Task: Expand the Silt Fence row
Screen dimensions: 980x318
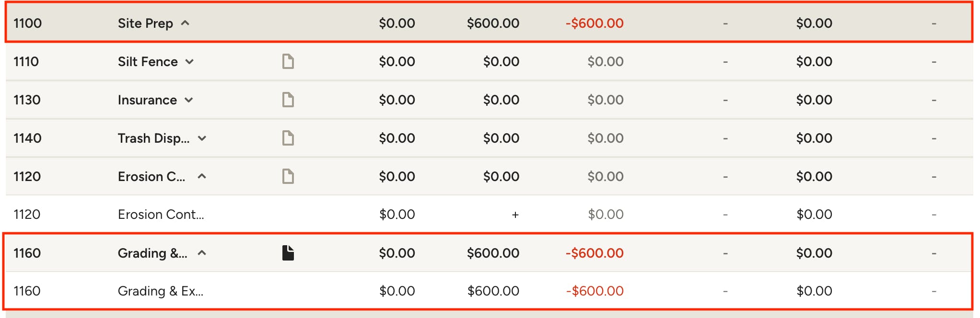Action: pyautogui.click(x=189, y=61)
